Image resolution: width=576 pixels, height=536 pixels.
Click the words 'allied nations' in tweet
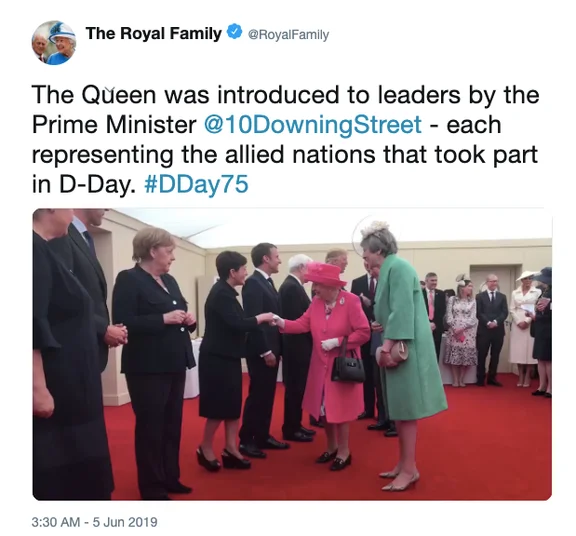(x=300, y=154)
